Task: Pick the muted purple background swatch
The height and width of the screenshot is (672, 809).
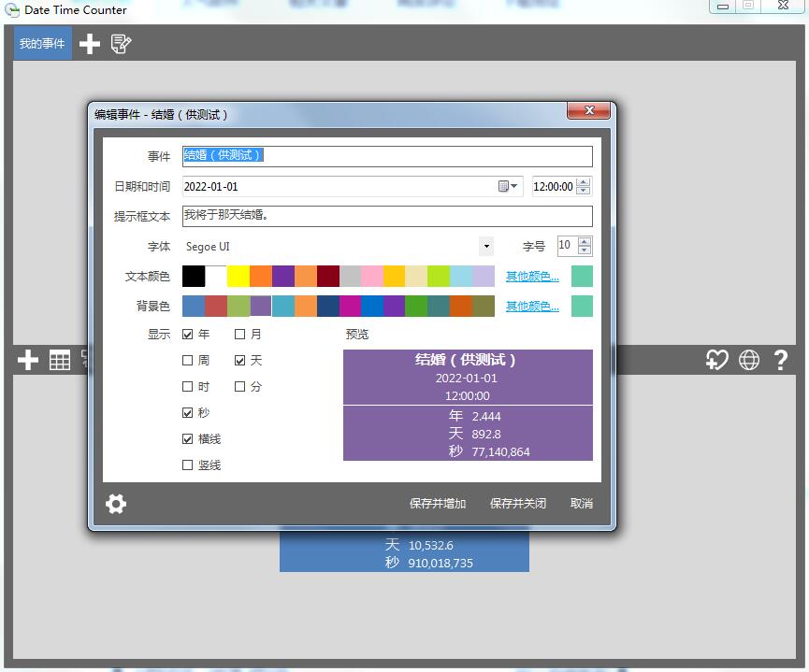Action: coord(261,307)
